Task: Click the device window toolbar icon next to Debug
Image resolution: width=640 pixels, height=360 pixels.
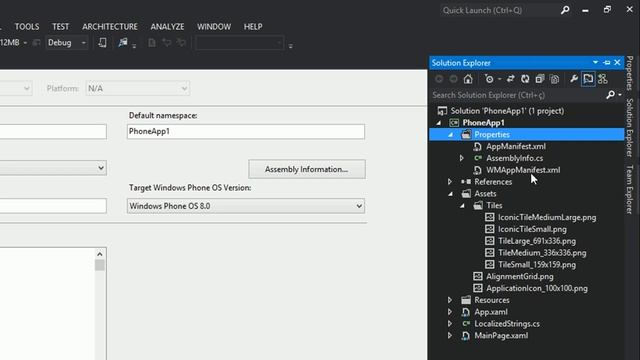Action: coord(102,42)
